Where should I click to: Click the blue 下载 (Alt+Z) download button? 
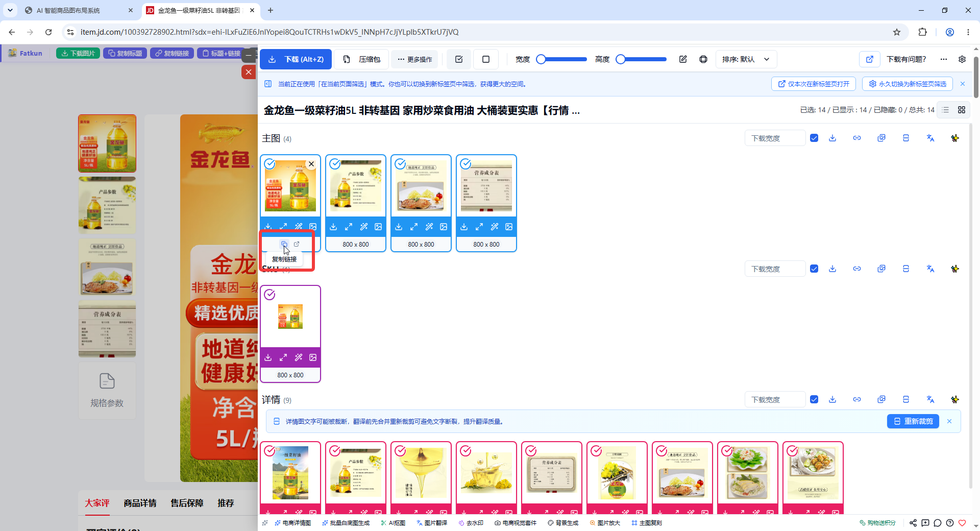(296, 59)
